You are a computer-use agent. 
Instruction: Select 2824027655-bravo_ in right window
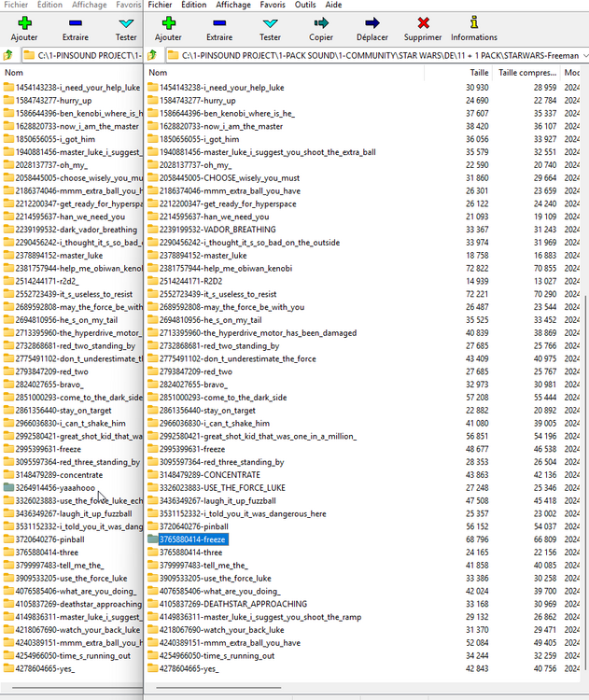point(193,385)
